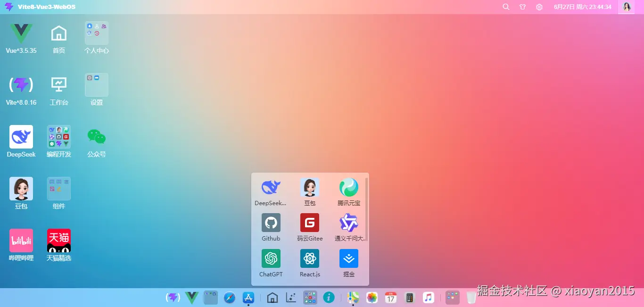
Task: Click the home icon in the dock
Action: [x=272, y=298]
